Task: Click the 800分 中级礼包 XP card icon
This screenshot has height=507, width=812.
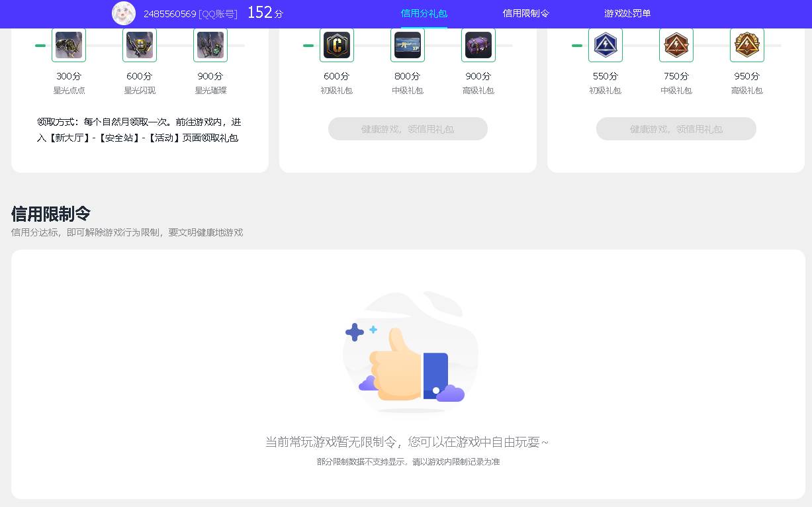Action: click(407, 45)
